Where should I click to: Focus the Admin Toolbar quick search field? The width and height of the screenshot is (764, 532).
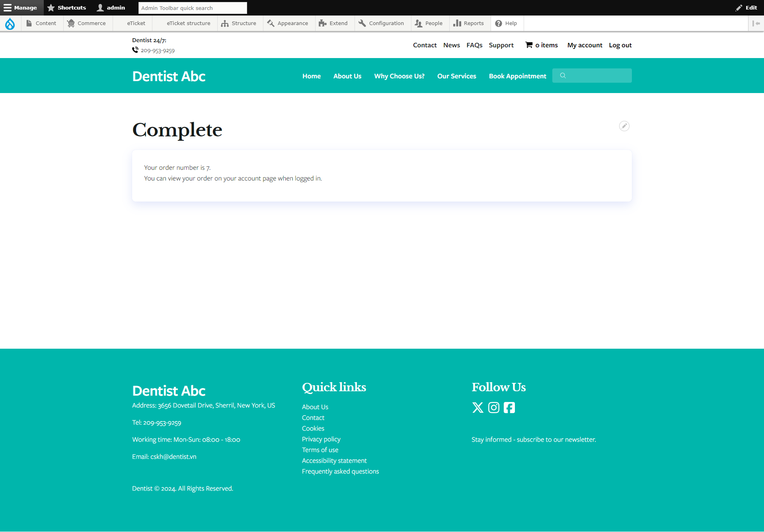(x=193, y=8)
